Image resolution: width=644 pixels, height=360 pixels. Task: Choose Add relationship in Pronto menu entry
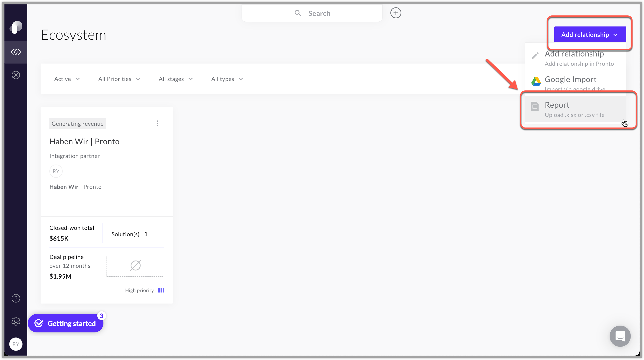click(x=575, y=58)
